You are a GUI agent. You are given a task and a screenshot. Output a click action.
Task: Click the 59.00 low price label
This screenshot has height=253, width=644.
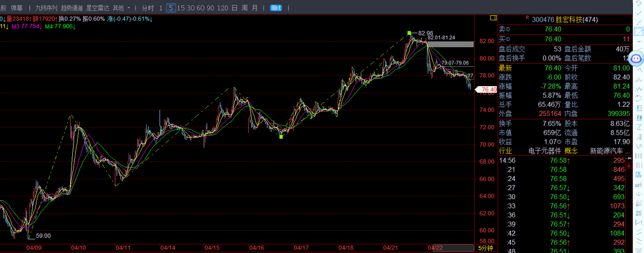coord(43,235)
